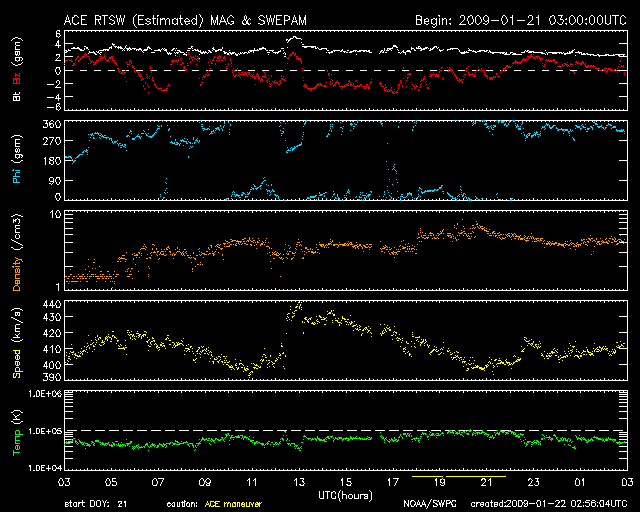Click the green Temp (K) axis label
This screenshot has height=512, width=640.
(17, 433)
